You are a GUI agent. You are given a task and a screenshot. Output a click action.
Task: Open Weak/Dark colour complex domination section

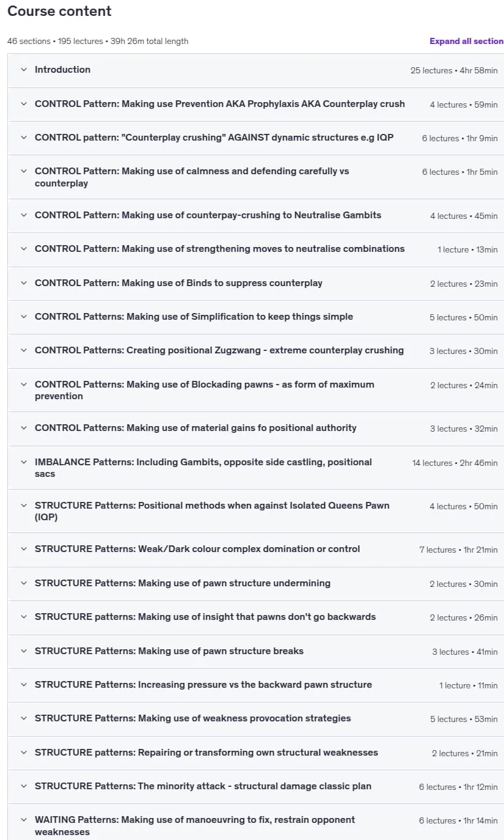256,549
